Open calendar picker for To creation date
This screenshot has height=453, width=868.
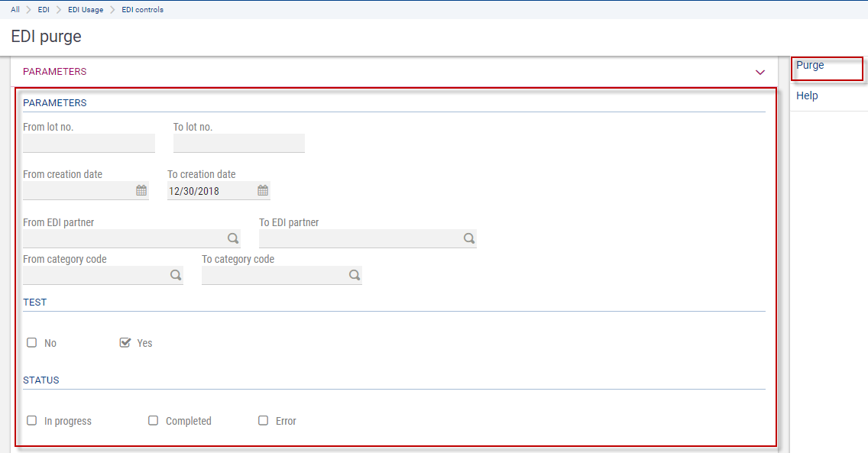[x=263, y=191]
